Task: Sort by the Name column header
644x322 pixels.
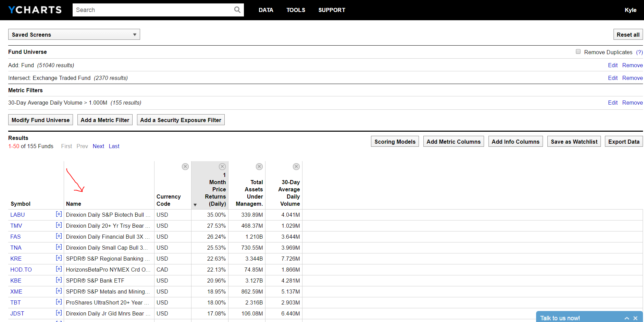Action: (74, 204)
